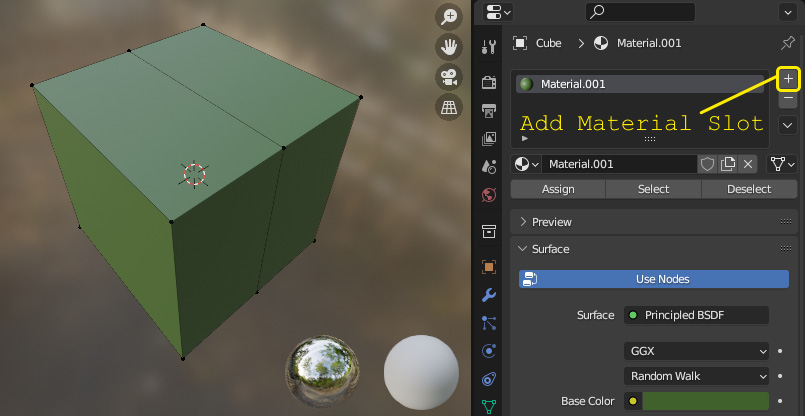Open the Object Data mesh tab
The image size is (805, 416).
489,407
